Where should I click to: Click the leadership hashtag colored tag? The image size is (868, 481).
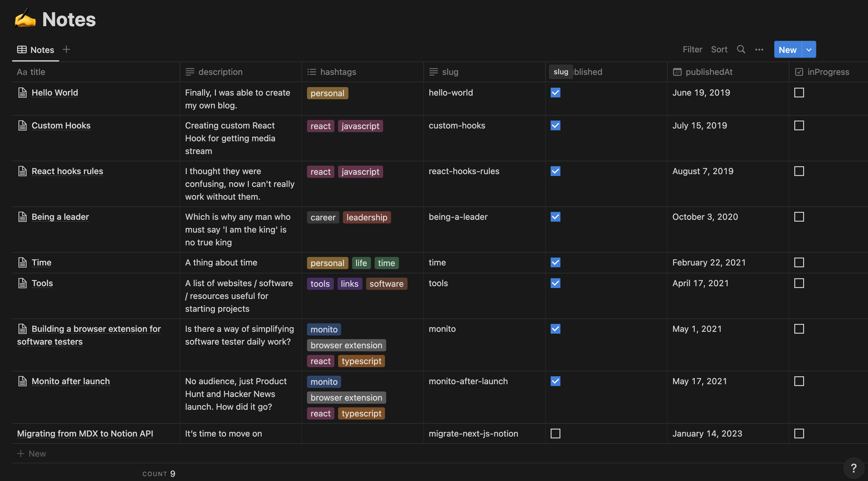(x=367, y=217)
